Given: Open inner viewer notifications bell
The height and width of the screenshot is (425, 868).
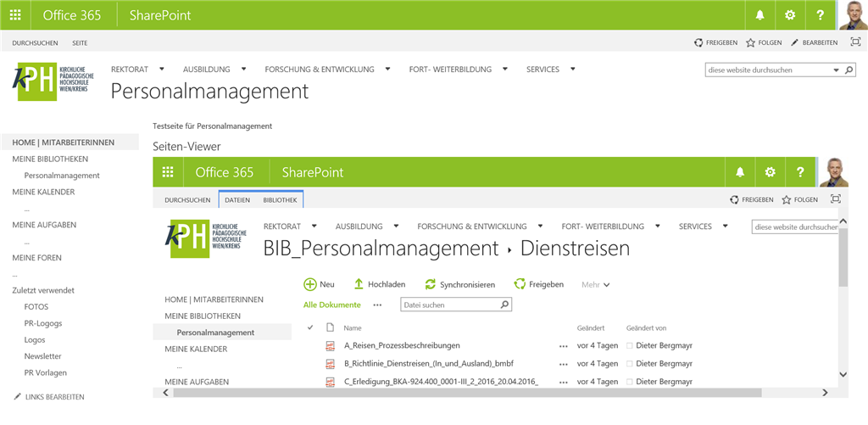Looking at the screenshot, I should click(x=739, y=172).
